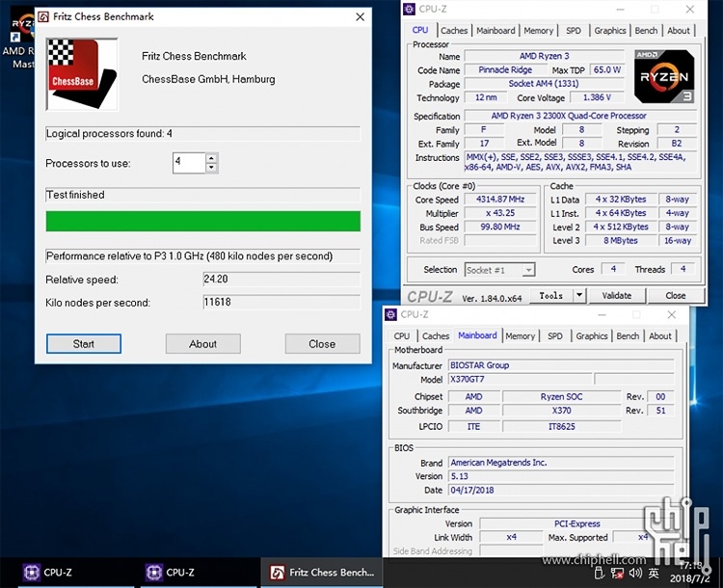Image resolution: width=723 pixels, height=588 pixels.
Task: Click the Kilo nodes per second value 11618
Action: pyautogui.click(x=281, y=302)
